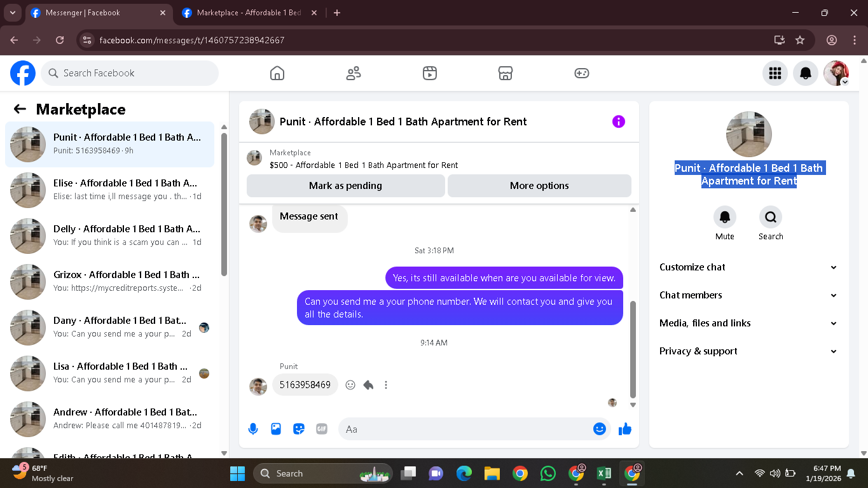Open the Facebook menu grid icon

pos(775,73)
